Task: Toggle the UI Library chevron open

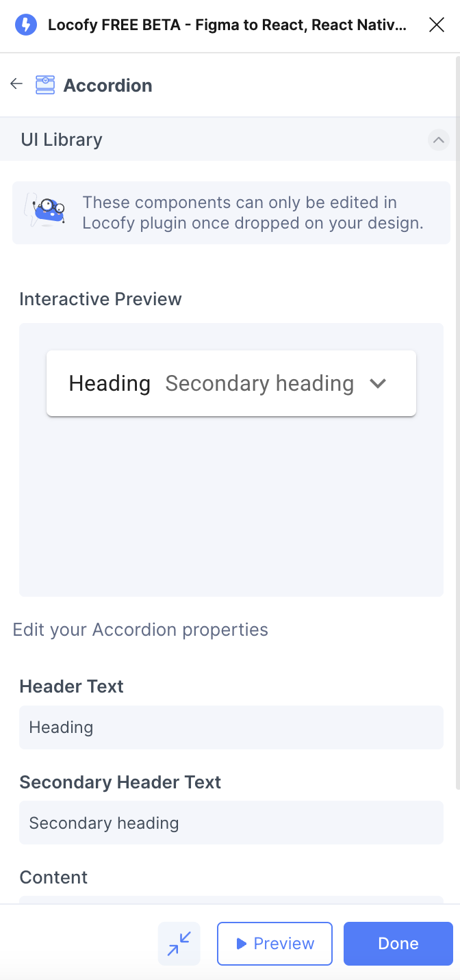Action: [439, 140]
